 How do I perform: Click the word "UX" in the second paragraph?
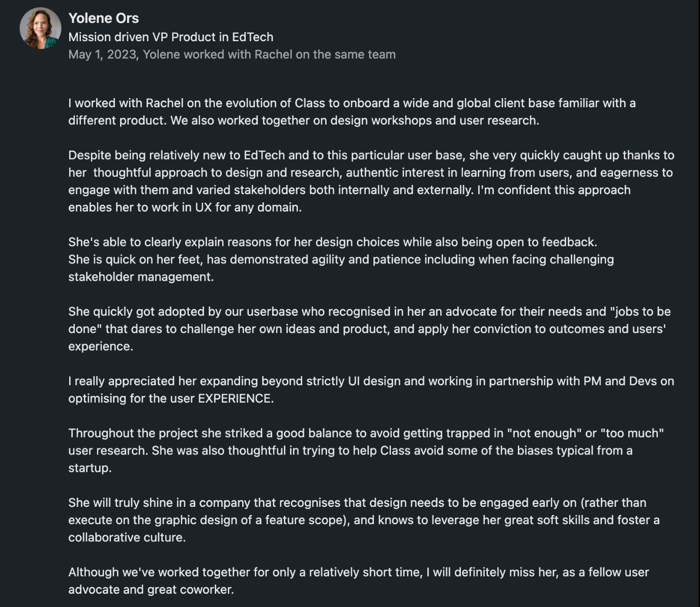[203, 207]
